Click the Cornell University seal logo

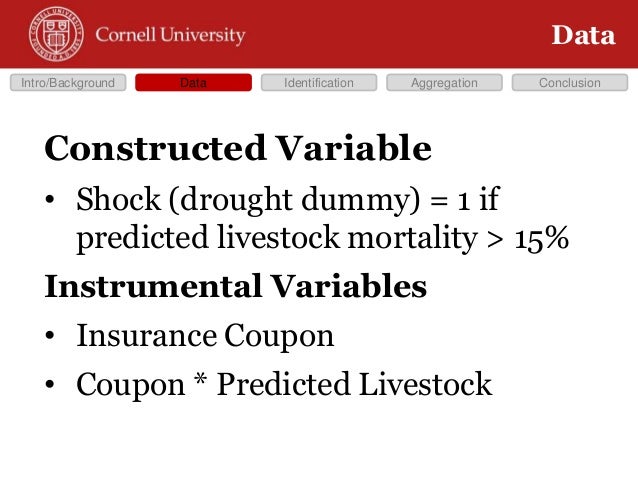click(x=56, y=34)
